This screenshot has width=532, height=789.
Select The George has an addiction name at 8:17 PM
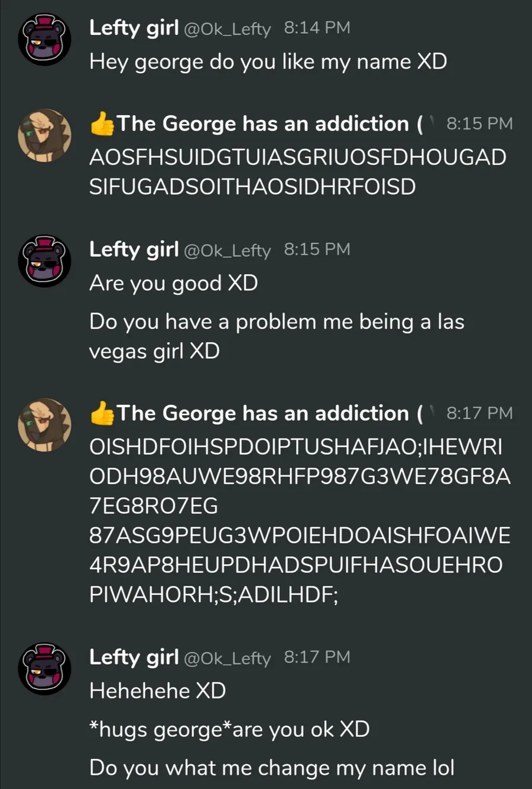(270, 413)
